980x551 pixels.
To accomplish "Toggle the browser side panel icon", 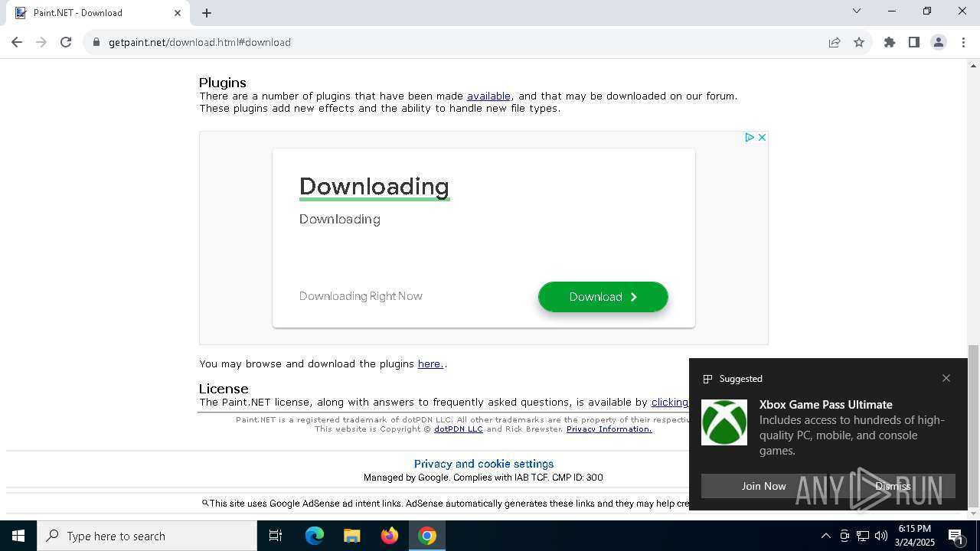I will [x=914, y=42].
